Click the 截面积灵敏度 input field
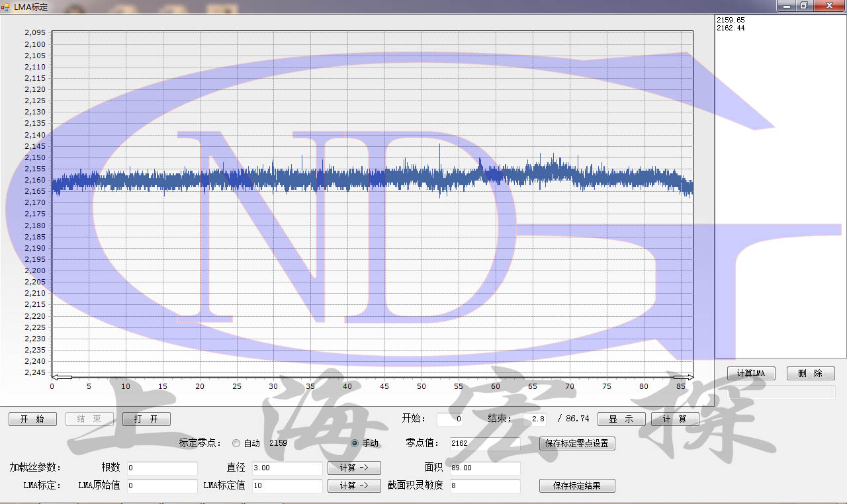This screenshot has width=847, height=504. (484, 486)
